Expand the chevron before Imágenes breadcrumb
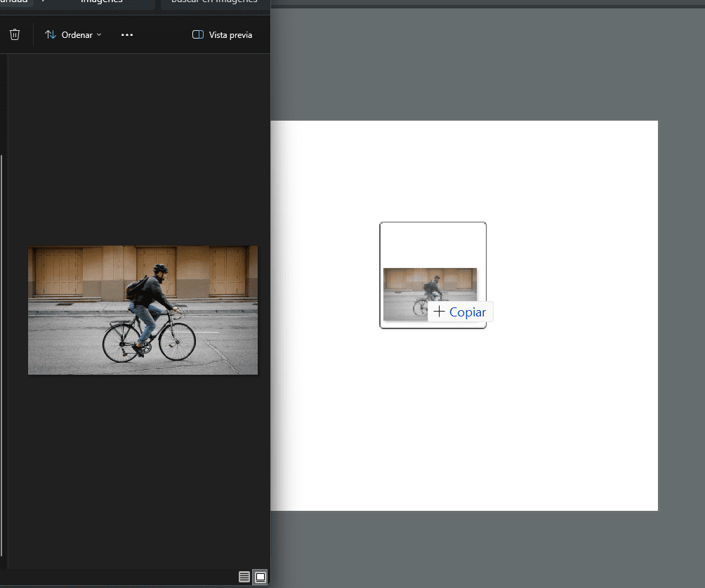This screenshot has height=588, width=705. (x=44, y=3)
